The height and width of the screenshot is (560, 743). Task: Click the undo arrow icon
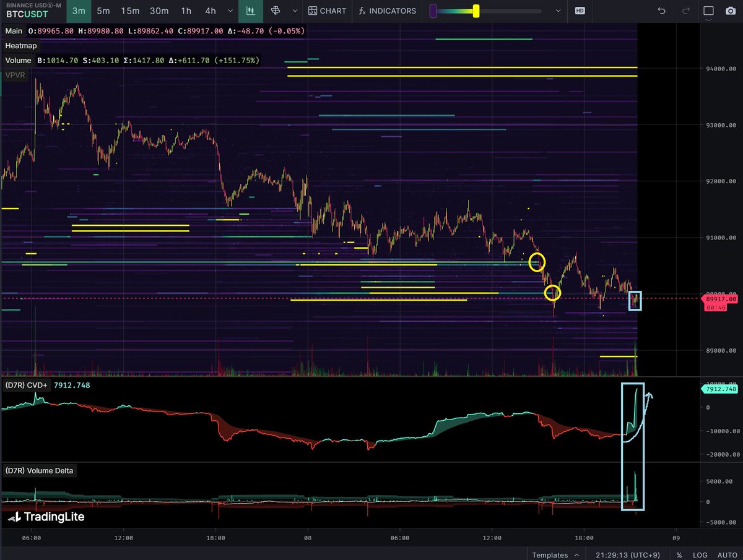662,11
